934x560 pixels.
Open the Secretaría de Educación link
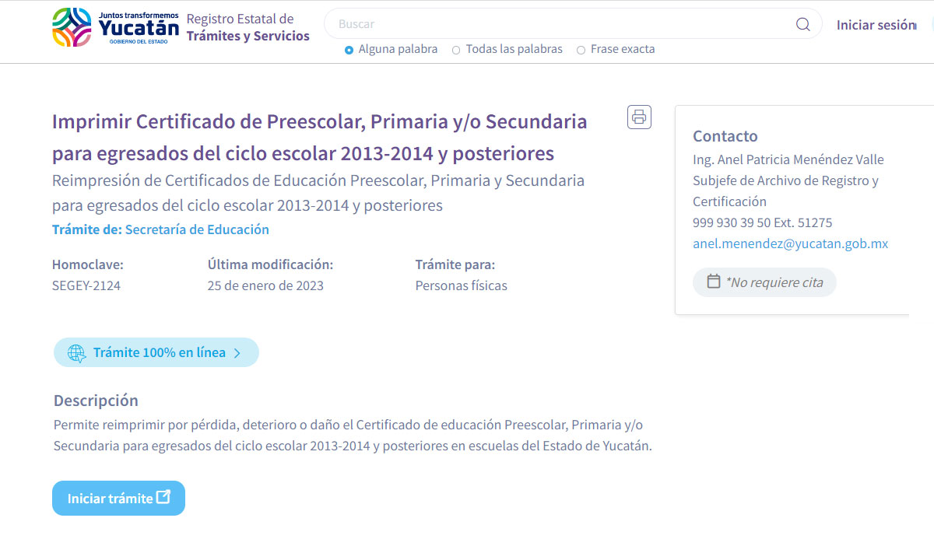coord(197,229)
